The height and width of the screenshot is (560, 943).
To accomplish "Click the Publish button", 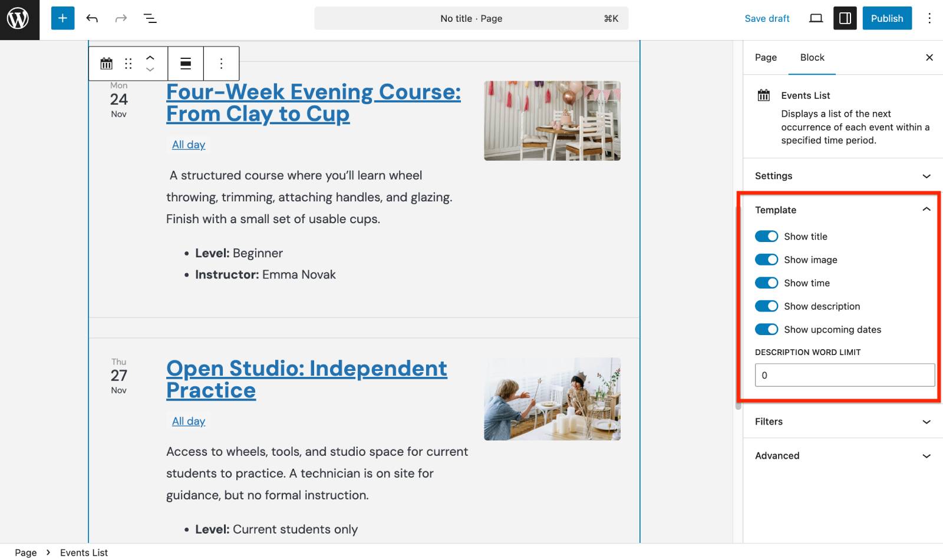I will (x=886, y=18).
